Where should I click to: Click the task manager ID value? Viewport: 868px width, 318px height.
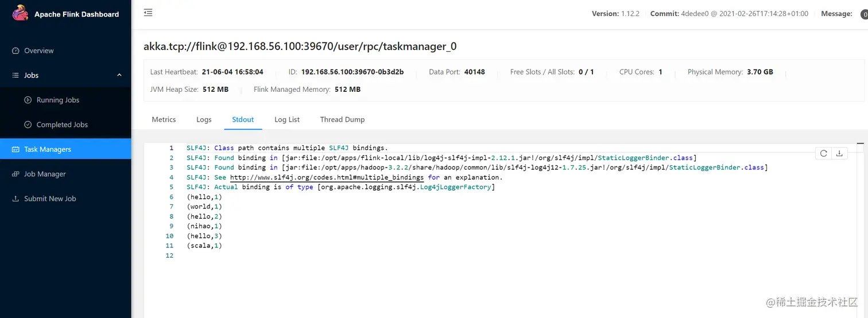(352, 72)
